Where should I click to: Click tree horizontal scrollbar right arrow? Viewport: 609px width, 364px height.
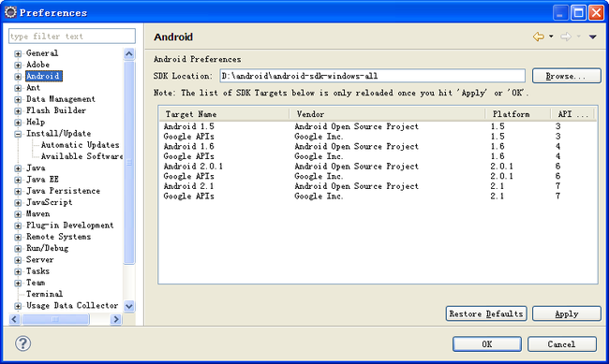coord(116,319)
